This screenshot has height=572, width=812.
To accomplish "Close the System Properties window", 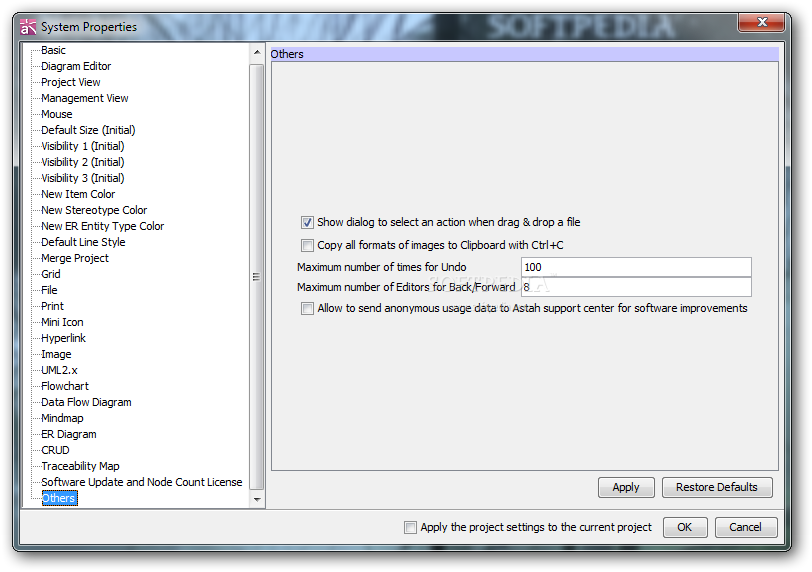I will [762, 22].
